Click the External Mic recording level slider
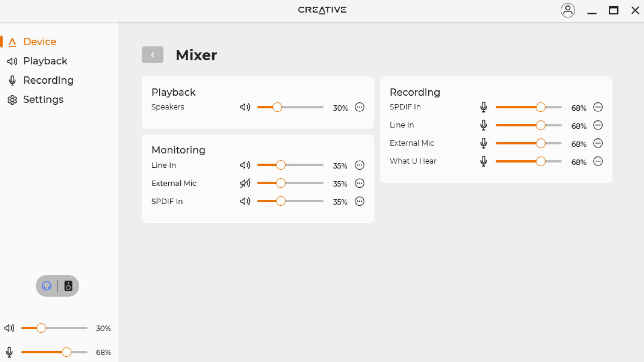This screenshot has height=362, width=644. tap(528, 143)
